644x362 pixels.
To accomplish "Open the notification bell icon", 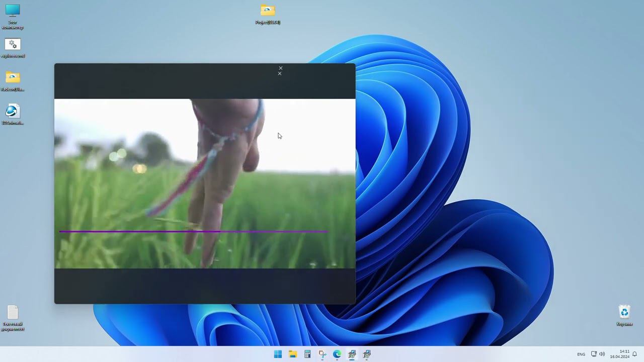I will pos(635,354).
